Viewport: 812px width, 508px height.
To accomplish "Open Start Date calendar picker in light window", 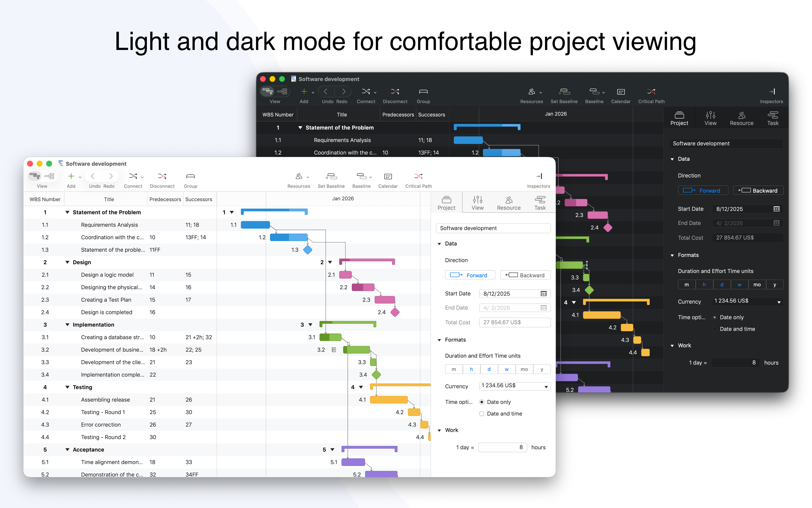I will [544, 294].
